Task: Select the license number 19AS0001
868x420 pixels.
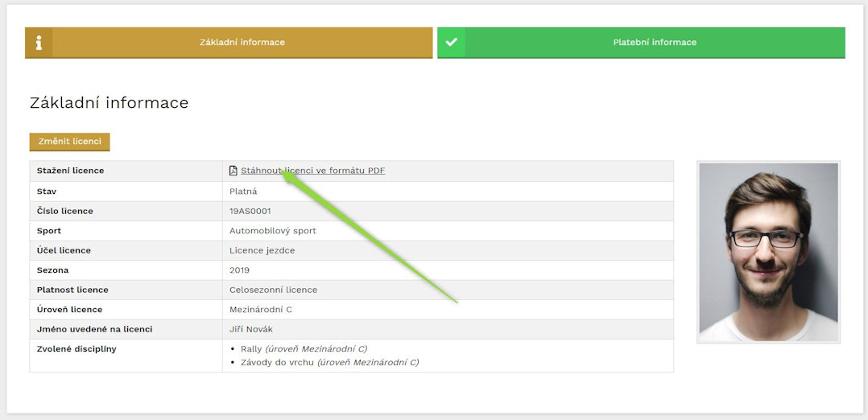Action: pos(250,211)
